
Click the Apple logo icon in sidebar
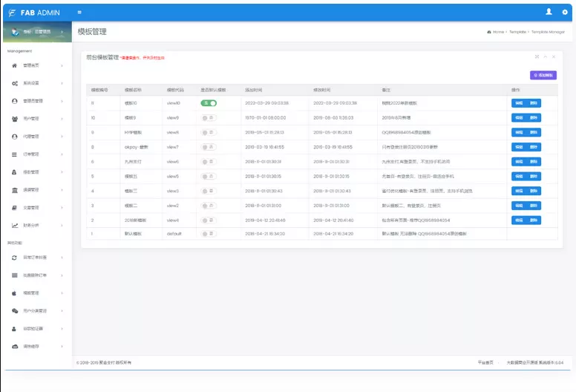(x=15, y=293)
